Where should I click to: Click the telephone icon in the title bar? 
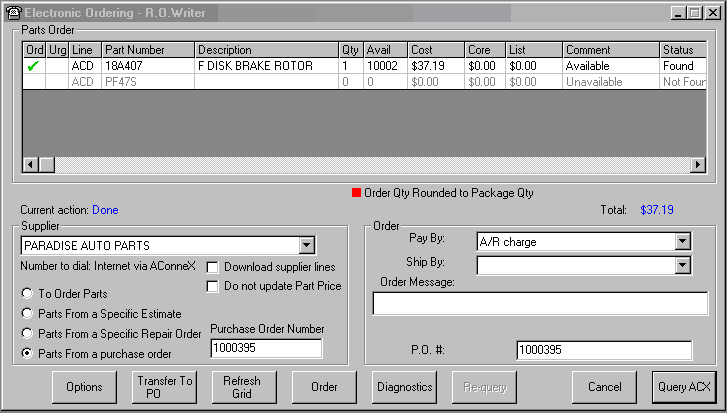(12, 12)
